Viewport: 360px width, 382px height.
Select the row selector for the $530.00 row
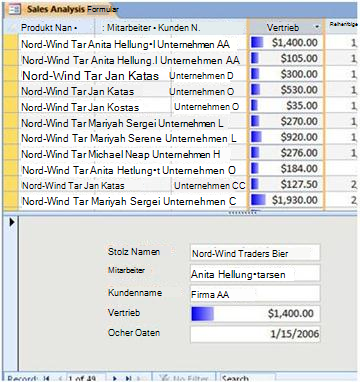point(11,90)
